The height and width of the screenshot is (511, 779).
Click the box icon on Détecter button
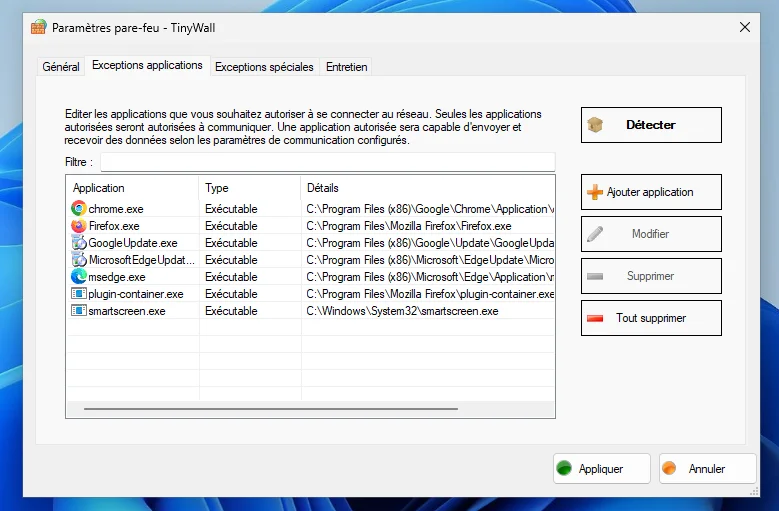[595, 125]
